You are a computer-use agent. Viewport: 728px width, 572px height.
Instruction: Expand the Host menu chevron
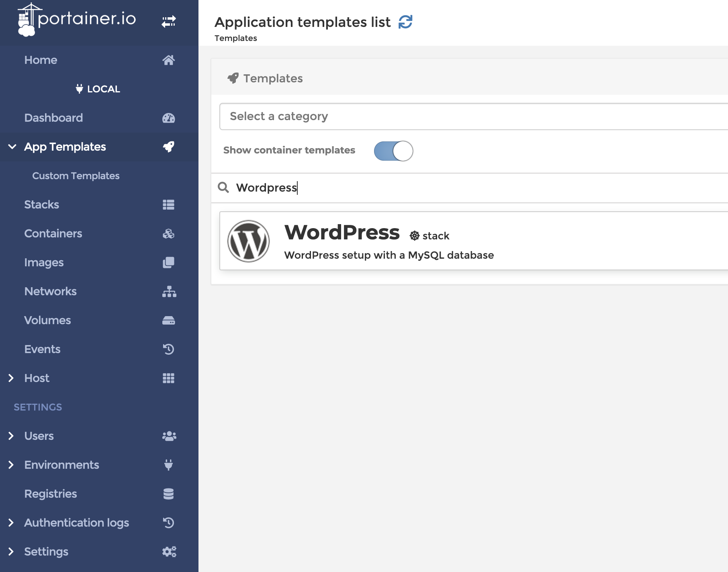(x=11, y=378)
